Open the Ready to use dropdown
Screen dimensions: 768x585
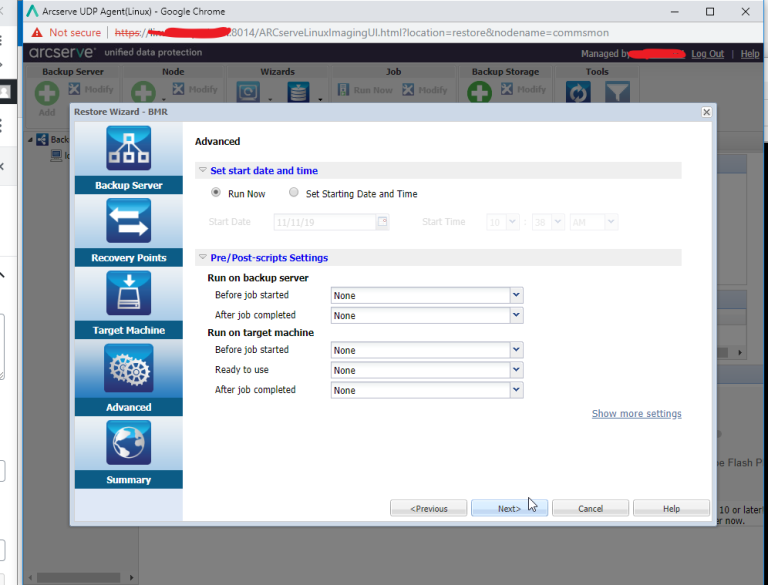tap(516, 370)
